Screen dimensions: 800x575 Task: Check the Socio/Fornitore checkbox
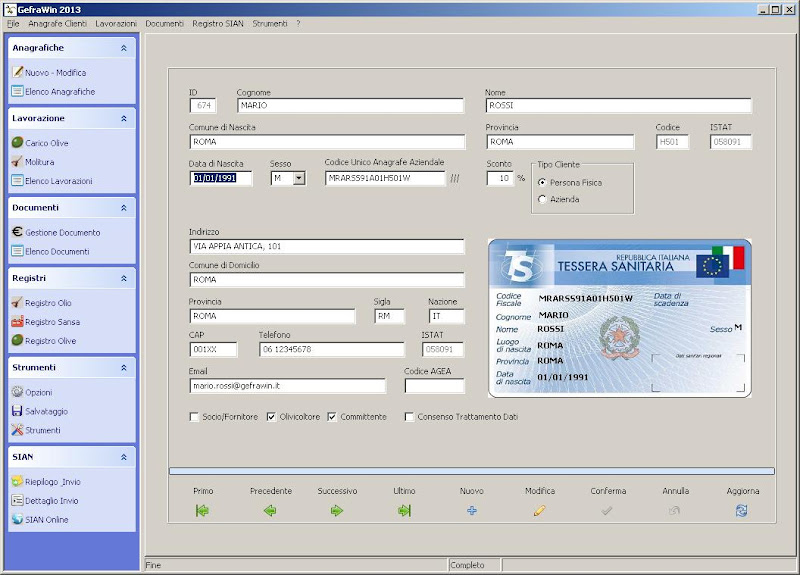tap(194, 417)
